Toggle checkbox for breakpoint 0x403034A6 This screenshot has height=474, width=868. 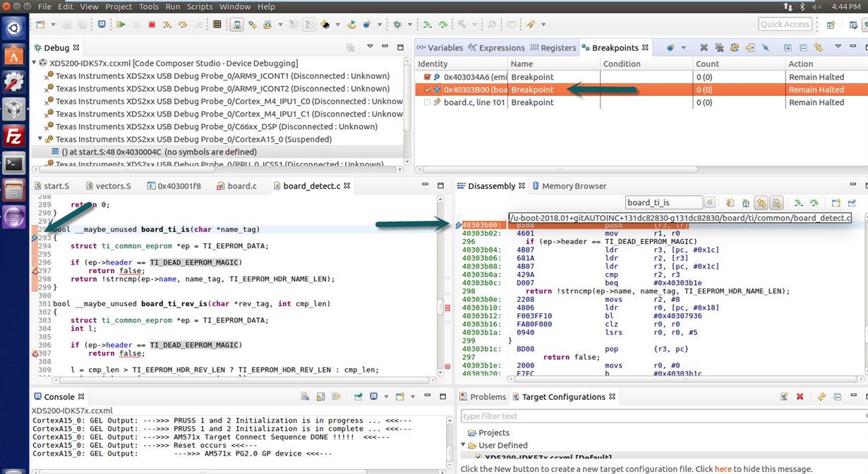[x=427, y=77]
